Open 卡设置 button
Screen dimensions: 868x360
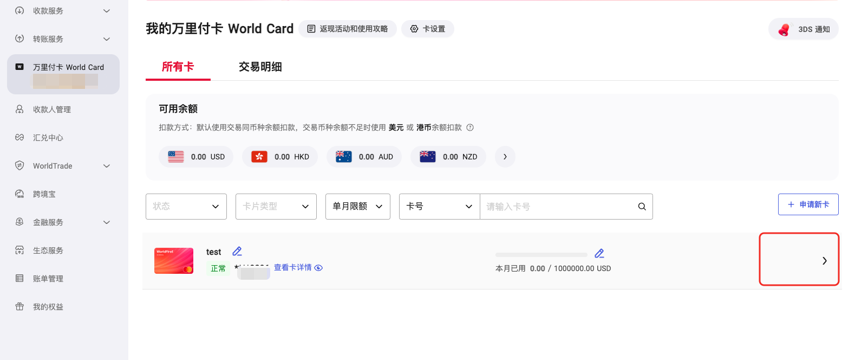tap(427, 29)
